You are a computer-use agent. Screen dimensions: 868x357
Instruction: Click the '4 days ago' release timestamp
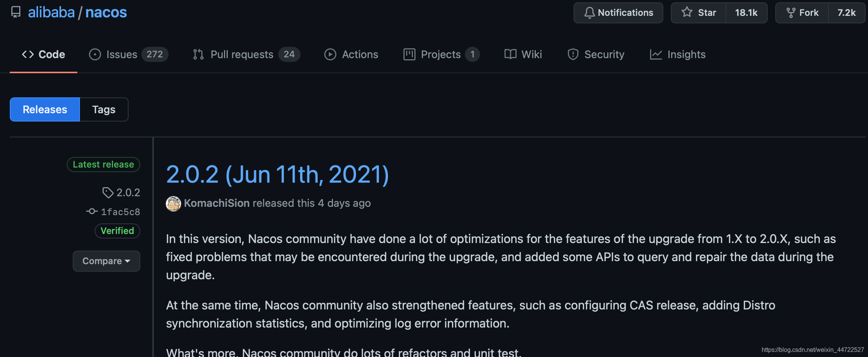click(344, 203)
